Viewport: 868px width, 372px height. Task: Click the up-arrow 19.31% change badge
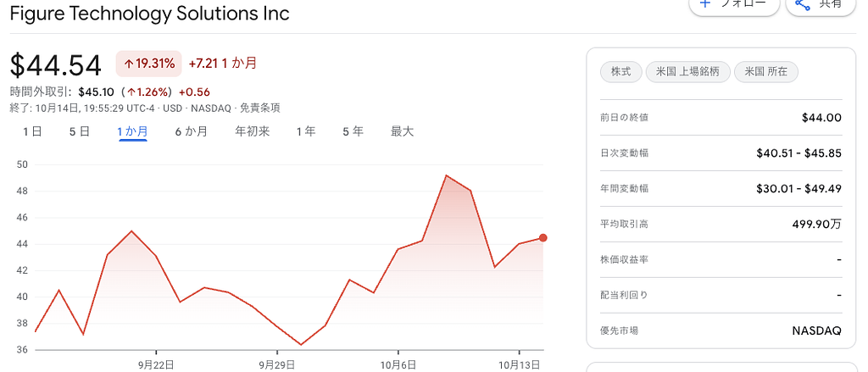point(149,64)
